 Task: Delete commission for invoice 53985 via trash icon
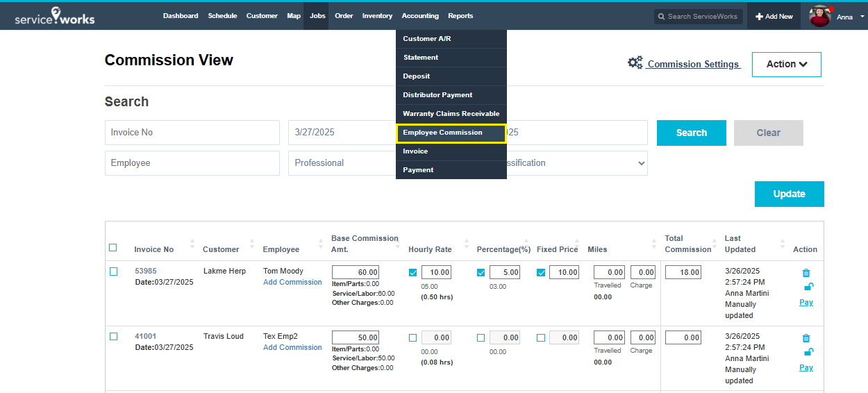click(806, 273)
